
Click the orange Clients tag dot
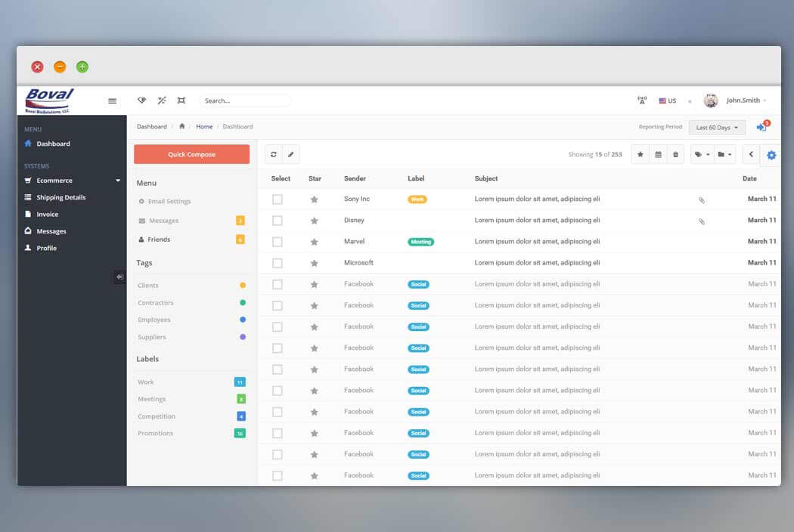pos(243,286)
